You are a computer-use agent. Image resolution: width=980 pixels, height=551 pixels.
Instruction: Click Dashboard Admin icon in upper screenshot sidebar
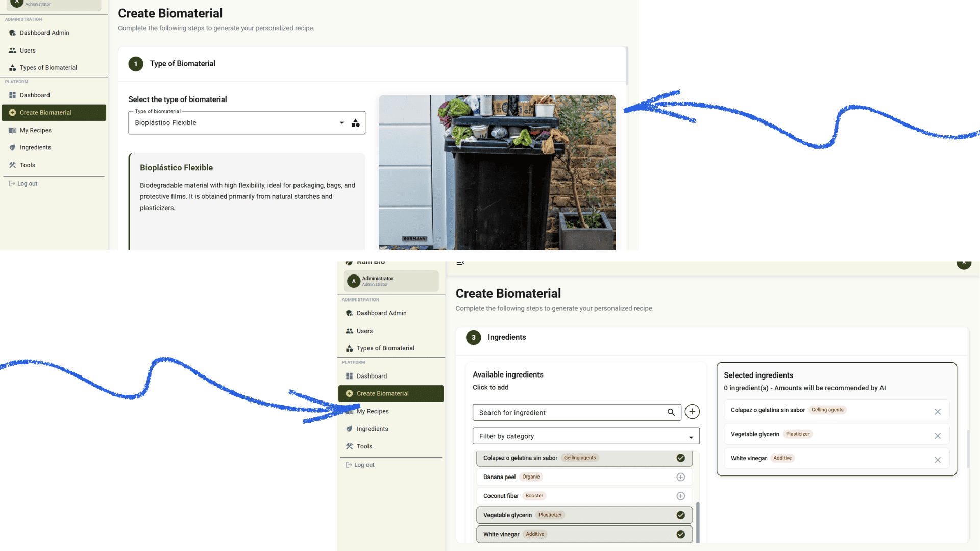[x=12, y=33]
